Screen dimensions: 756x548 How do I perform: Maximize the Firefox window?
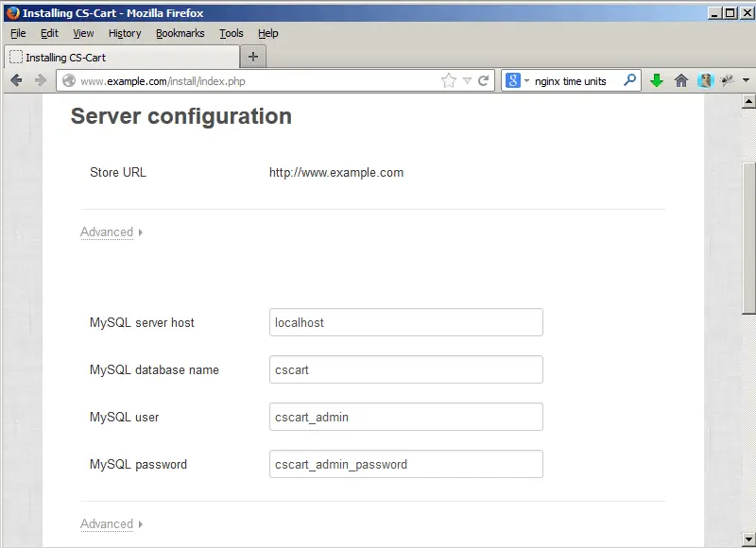(730, 13)
